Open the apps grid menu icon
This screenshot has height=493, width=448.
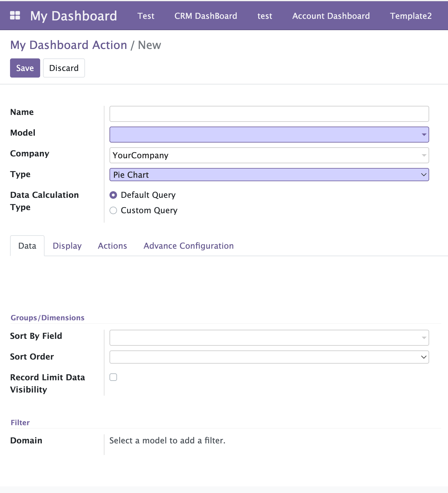pyautogui.click(x=15, y=15)
